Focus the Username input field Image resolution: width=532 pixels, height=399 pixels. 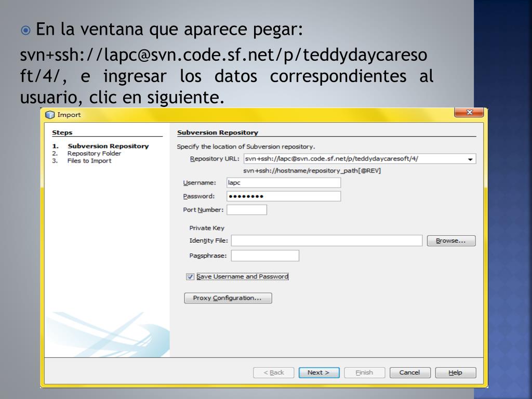pos(284,183)
